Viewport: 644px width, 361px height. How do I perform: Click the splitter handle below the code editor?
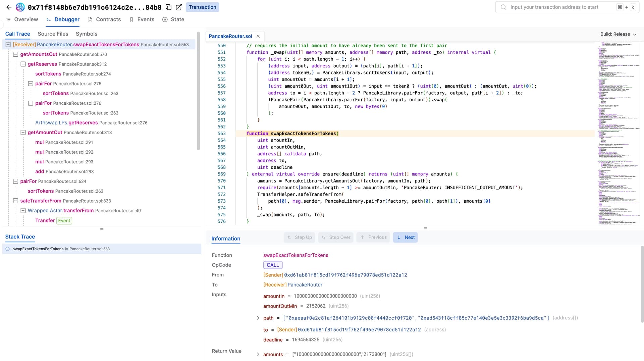tap(425, 228)
